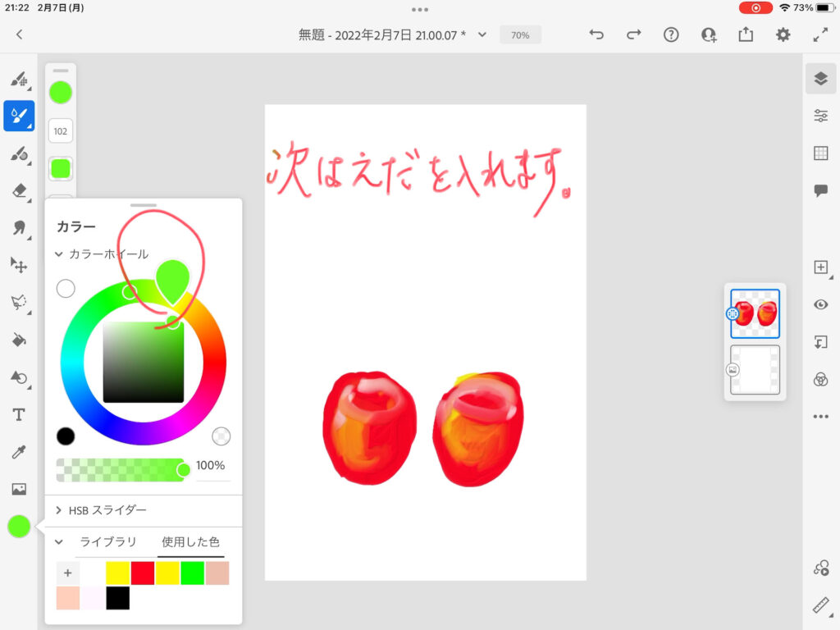Toggle the Layers panel
840x630 pixels.
tap(820, 79)
